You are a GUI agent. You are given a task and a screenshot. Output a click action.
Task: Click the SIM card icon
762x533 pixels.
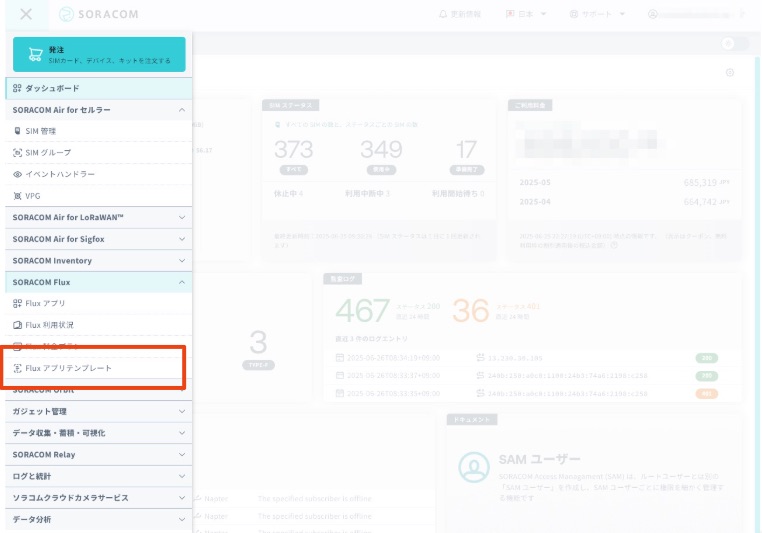(x=17, y=131)
